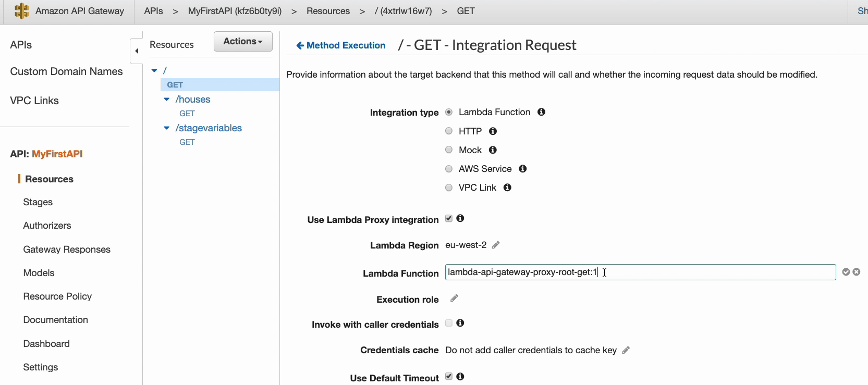The height and width of the screenshot is (385, 868).
Task: Go to Authorizers in the API menu
Action: (47, 226)
